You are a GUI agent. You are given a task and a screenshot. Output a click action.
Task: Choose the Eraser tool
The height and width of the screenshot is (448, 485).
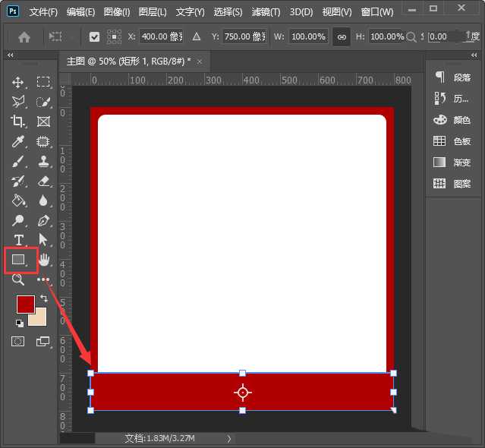coord(43,181)
